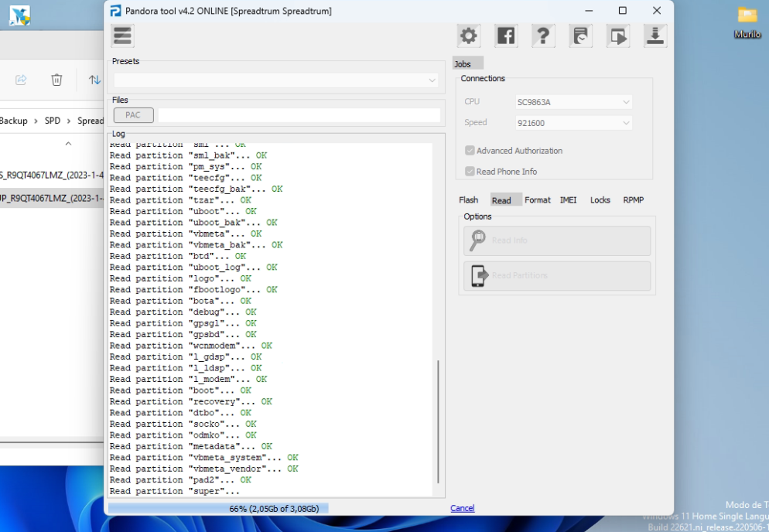Image resolution: width=769 pixels, height=532 pixels.
Task: Click the sort arrows icon in File Explorer
Action: pyautogui.click(x=94, y=80)
